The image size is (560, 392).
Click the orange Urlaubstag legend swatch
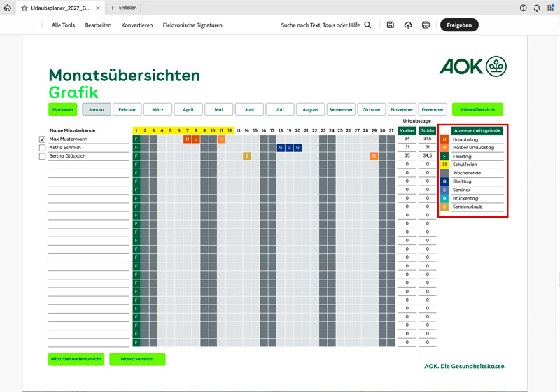point(444,139)
